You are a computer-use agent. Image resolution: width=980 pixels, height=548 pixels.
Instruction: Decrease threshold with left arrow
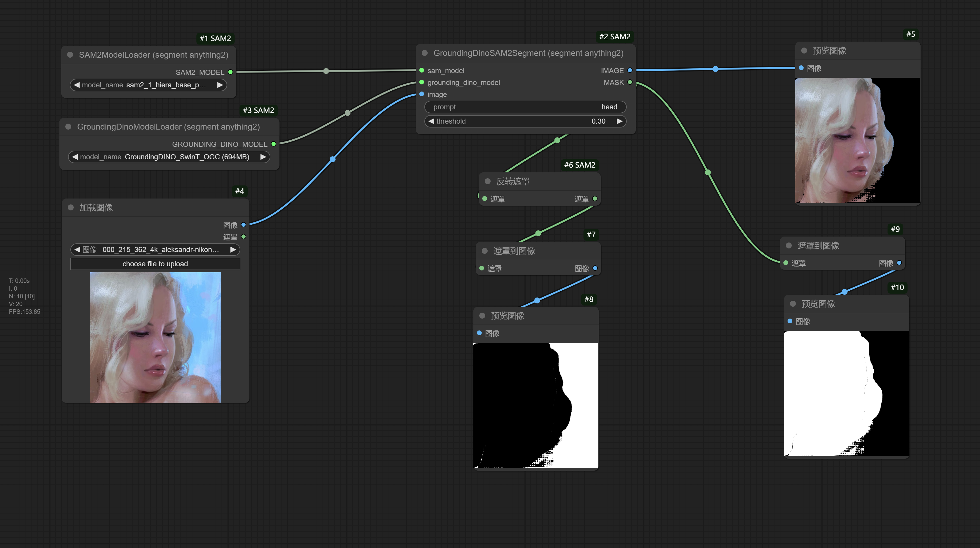point(431,121)
